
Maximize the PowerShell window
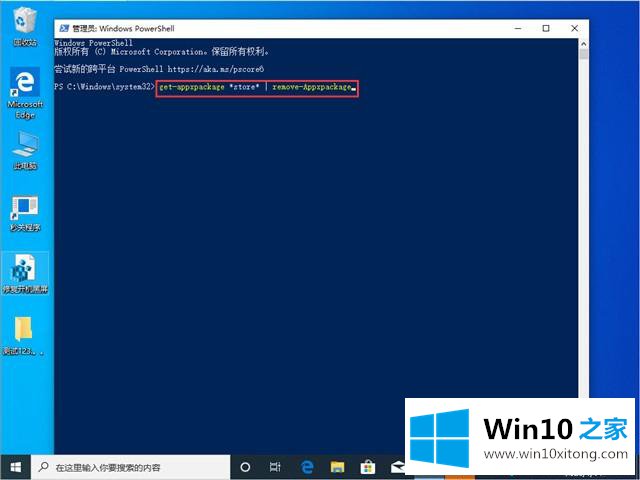click(546, 29)
